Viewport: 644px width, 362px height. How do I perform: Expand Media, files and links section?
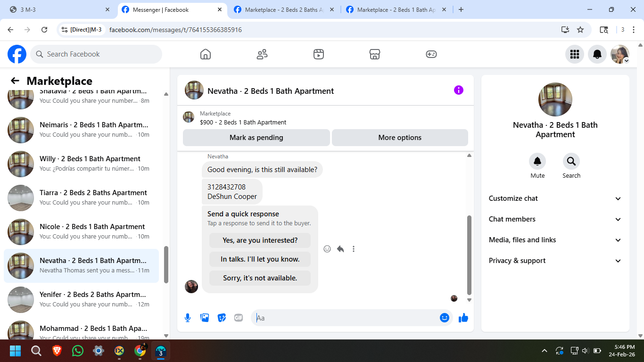click(x=555, y=240)
